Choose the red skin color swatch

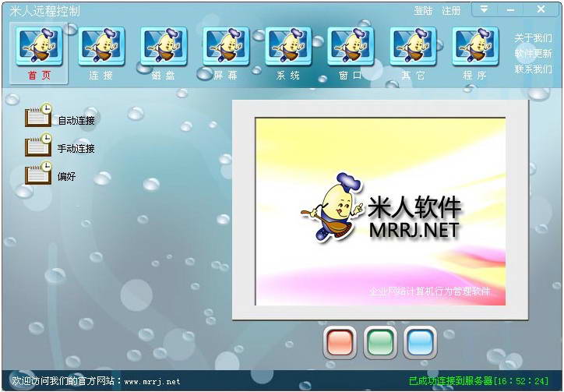[x=340, y=343]
